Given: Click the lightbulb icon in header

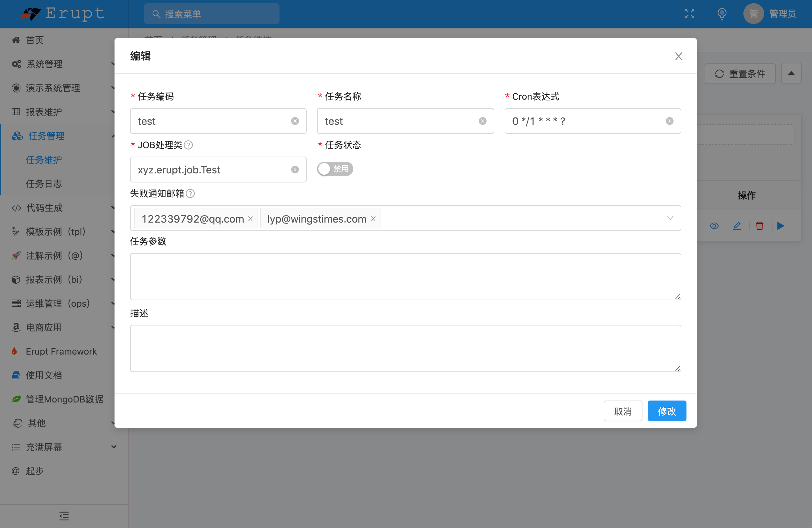Looking at the screenshot, I should point(722,14).
